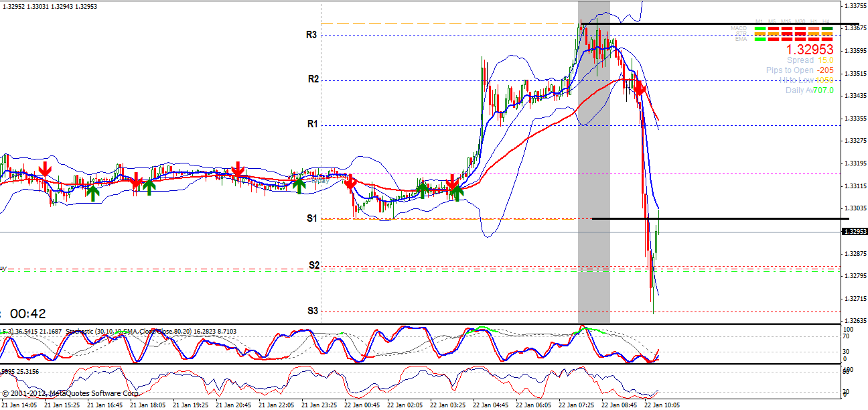Image resolution: width=868 pixels, height=410 pixels.
Task: Click the MACD M1 green signal box
Action: point(760,29)
